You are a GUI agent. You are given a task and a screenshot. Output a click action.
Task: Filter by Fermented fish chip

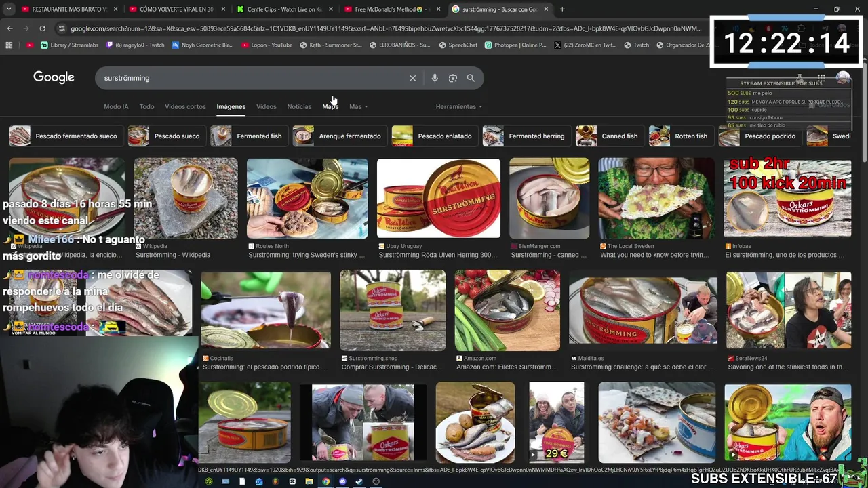tap(248, 136)
